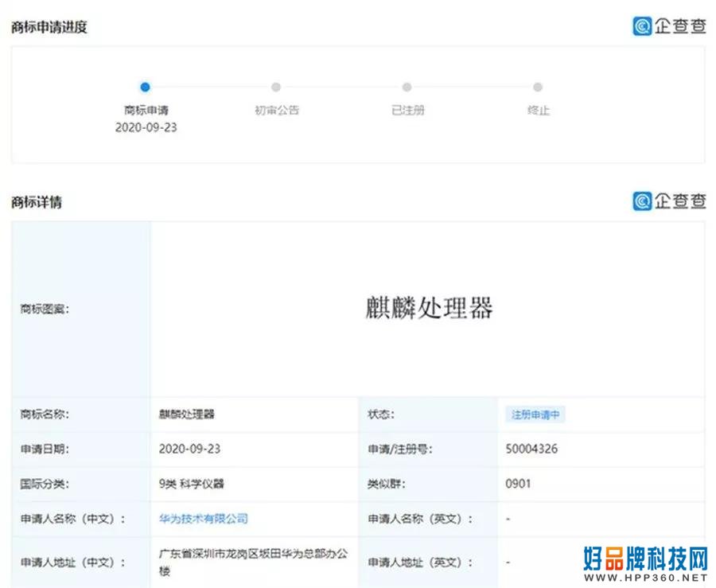
Task: Click the 国际分类 field label
Action: click(x=45, y=484)
